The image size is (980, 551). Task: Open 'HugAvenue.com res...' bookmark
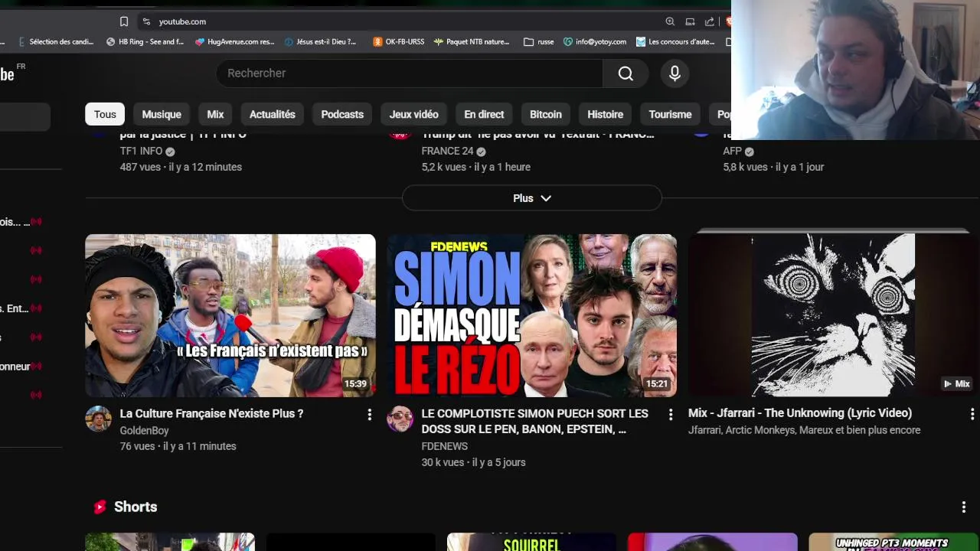234,42
